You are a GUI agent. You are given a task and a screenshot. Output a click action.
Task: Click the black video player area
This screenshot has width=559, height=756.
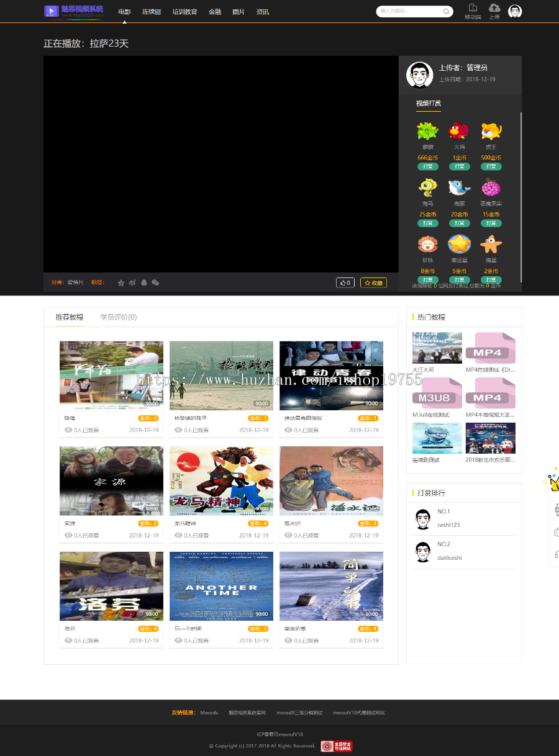220,164
